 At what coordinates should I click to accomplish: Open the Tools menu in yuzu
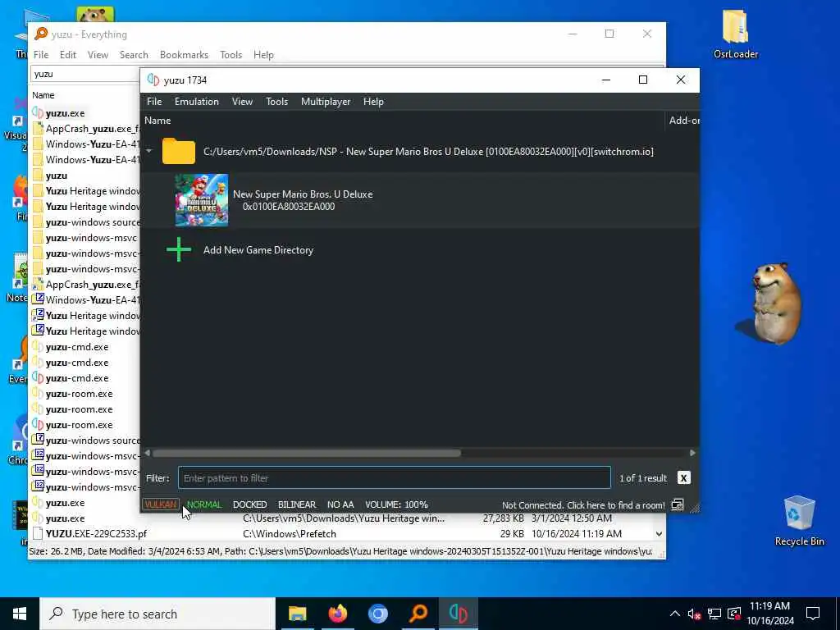(277, 102)
